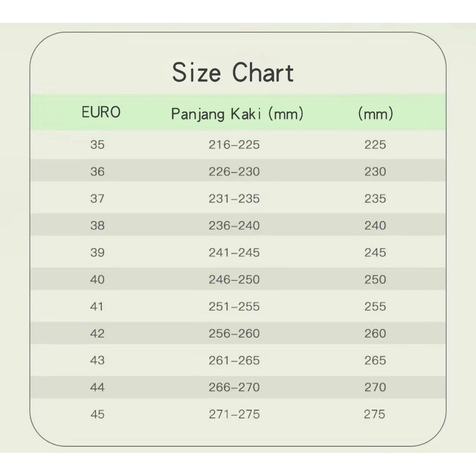The image size is (476, 476).
Task: Select EURO size 45 cell
Action: click(x=98, y=415)
